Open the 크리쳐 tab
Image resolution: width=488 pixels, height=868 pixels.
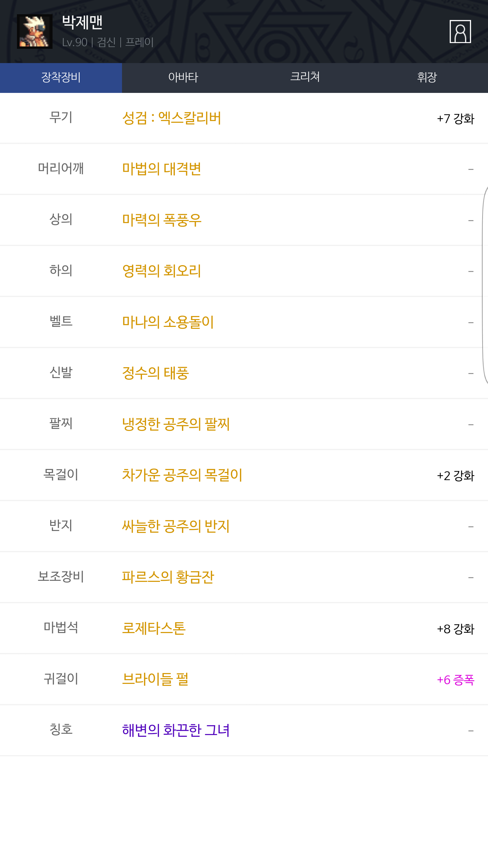(x=305, y=77)
